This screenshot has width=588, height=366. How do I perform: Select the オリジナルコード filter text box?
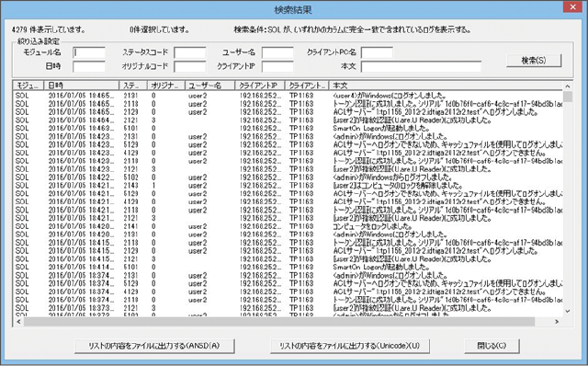[190, 67]
